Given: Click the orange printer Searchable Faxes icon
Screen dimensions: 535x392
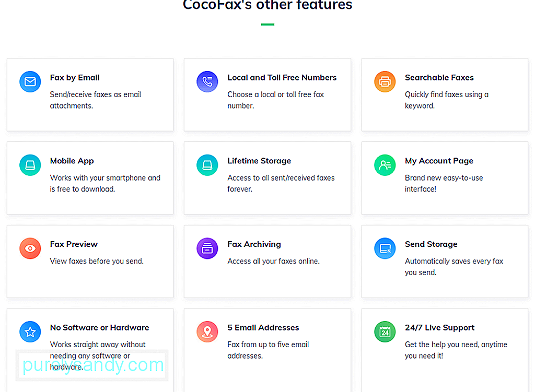Looking at the screenshot, I should (x=385, y=82).
